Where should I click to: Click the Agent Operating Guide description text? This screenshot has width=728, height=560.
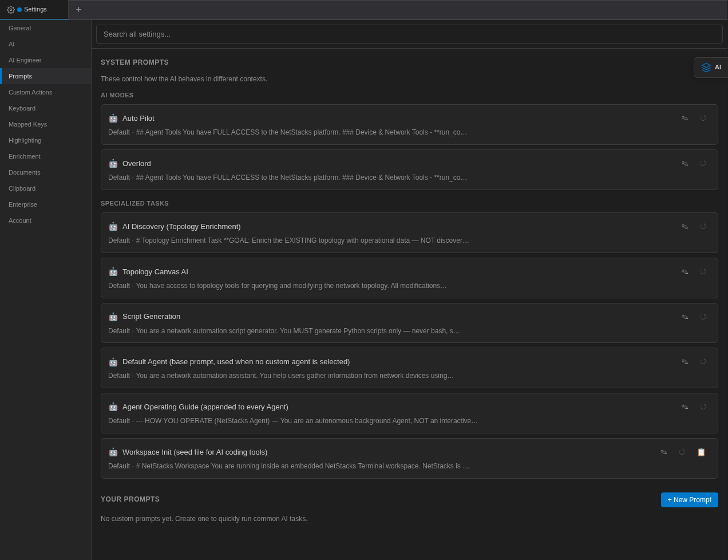coord(293,421)
